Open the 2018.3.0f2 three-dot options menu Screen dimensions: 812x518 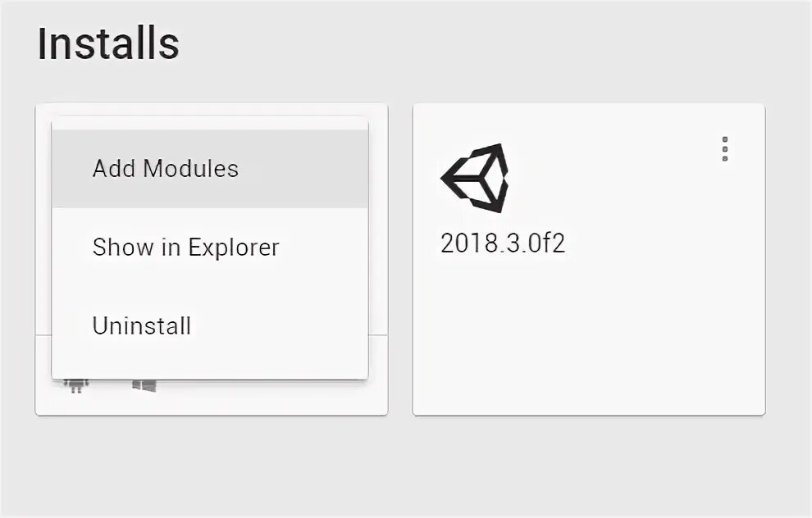(x=724, y=149)
